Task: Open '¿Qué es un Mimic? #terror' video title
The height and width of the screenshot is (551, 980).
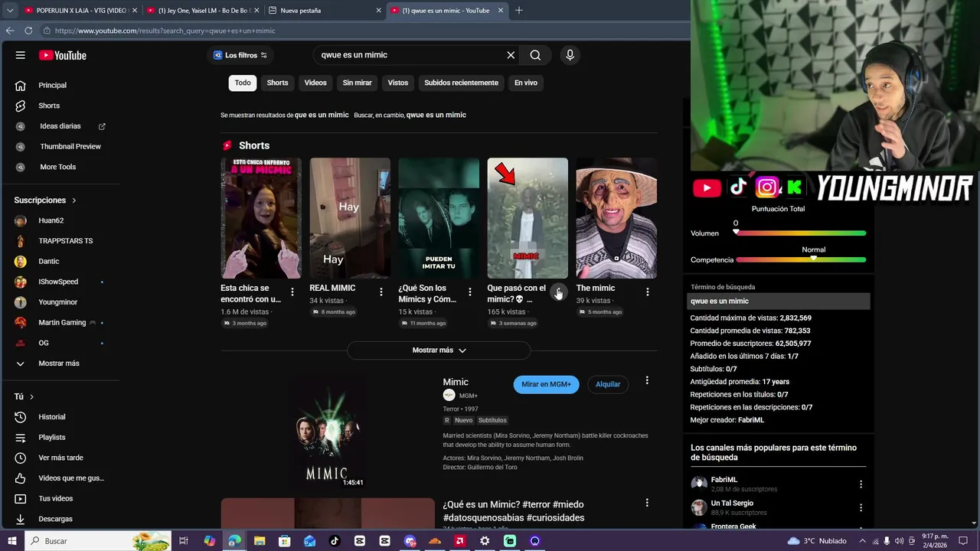Action: coord(513,511)
